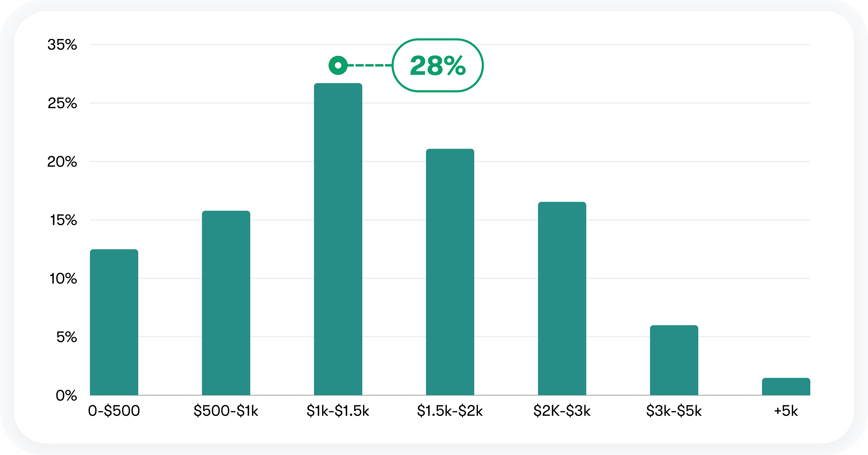Click the 35% y-axis label

[x=62, y=45]
